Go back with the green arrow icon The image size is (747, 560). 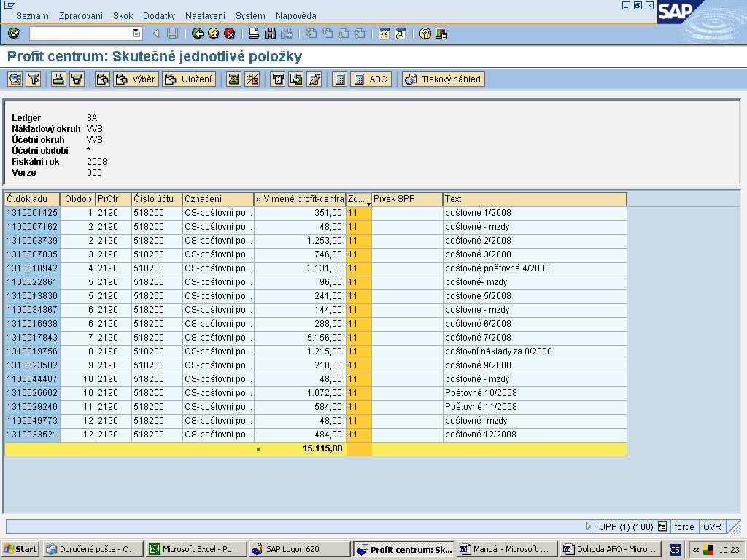pos(197,34)
